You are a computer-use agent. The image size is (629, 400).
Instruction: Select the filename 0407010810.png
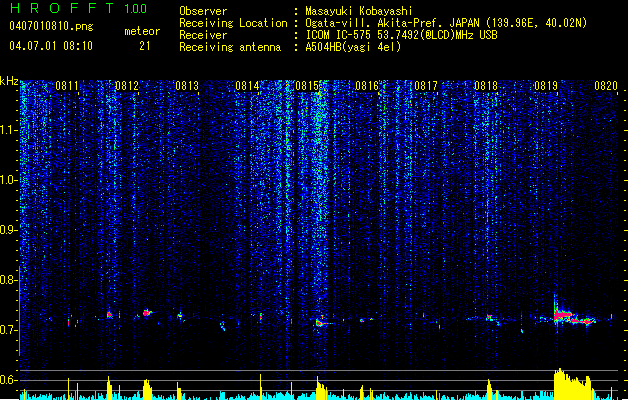coord(51,26)
